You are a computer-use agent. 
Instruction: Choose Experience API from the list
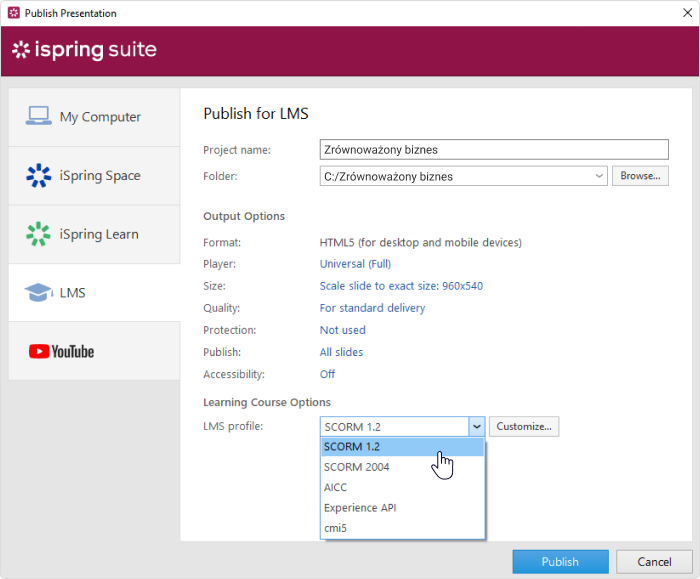point(402,508)
